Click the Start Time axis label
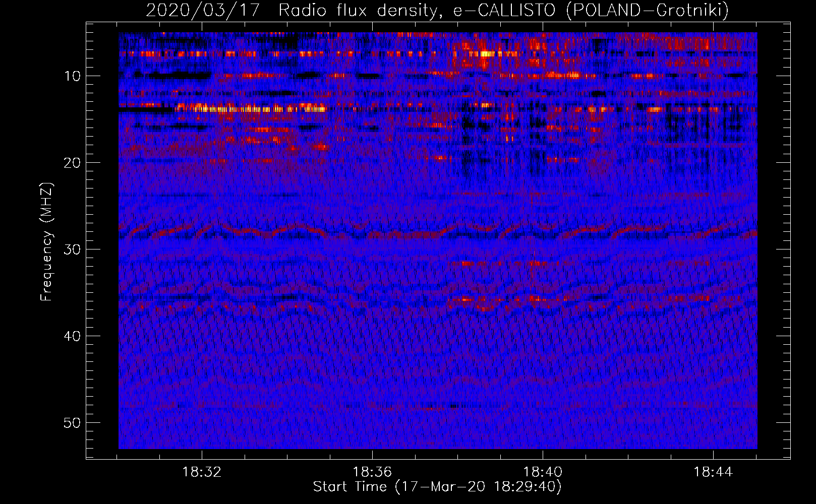This screenshot has width=816, height=504. [x=437, y=487]
